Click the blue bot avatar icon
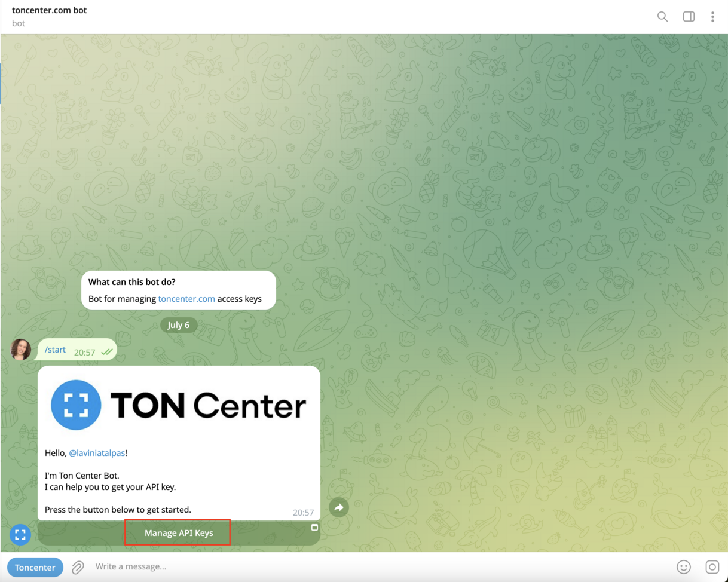This screenshot has height=582, width=728. (20, 535)
